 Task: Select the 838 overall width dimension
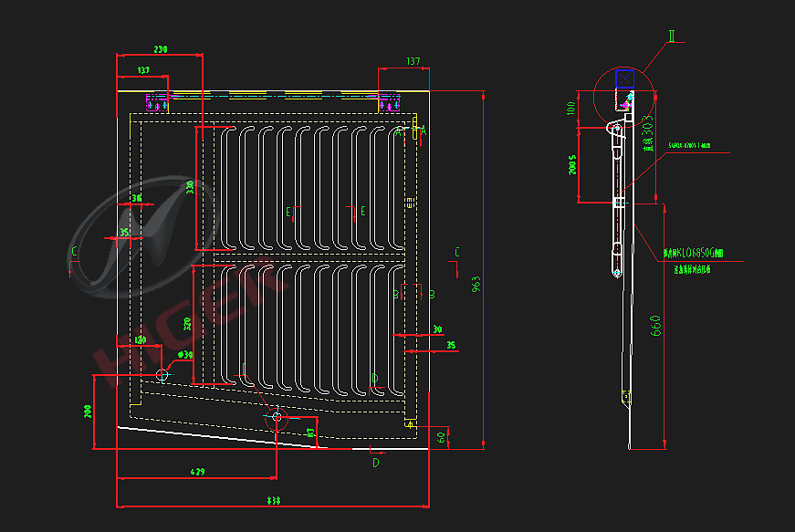pos(274,501)
